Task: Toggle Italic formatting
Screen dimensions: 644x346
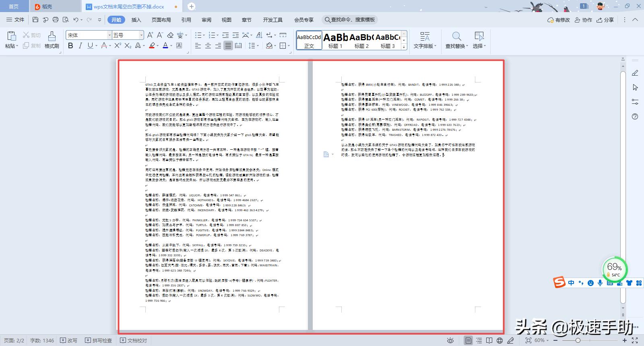Action: 80,45
